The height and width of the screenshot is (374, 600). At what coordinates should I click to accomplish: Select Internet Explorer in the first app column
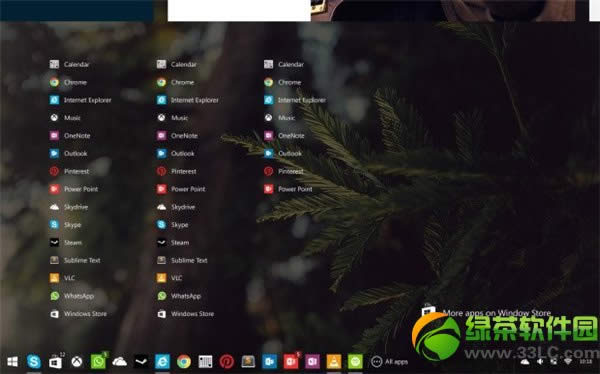(80, 100)
